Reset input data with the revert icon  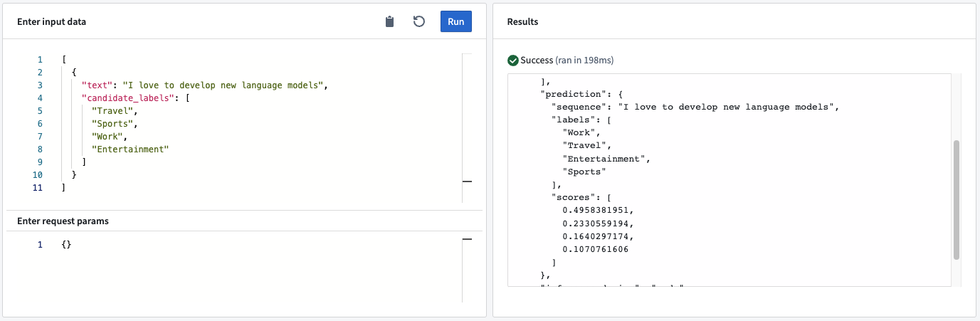pyautogui.click(x=419, y=22)
